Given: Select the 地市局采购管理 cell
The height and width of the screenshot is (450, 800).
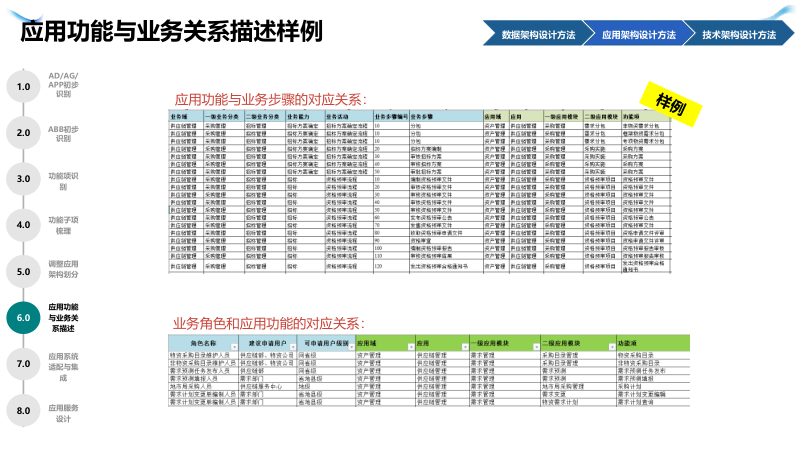Looking at the screenshot, I should pos(578,386).
